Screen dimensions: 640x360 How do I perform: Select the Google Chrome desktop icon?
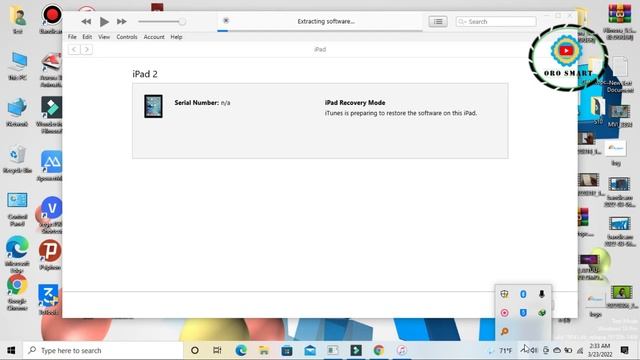tap(17, 293)
